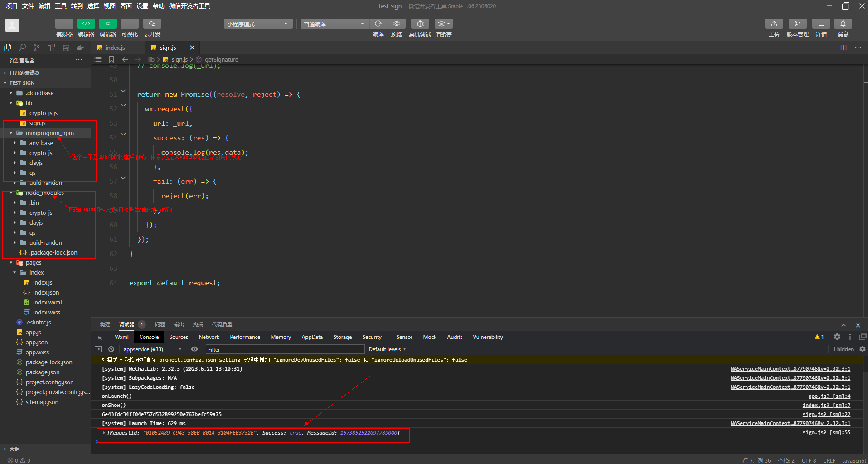Open the 可视化 visual editor icon
Screen dimensions: 868x464
(130, 24)
